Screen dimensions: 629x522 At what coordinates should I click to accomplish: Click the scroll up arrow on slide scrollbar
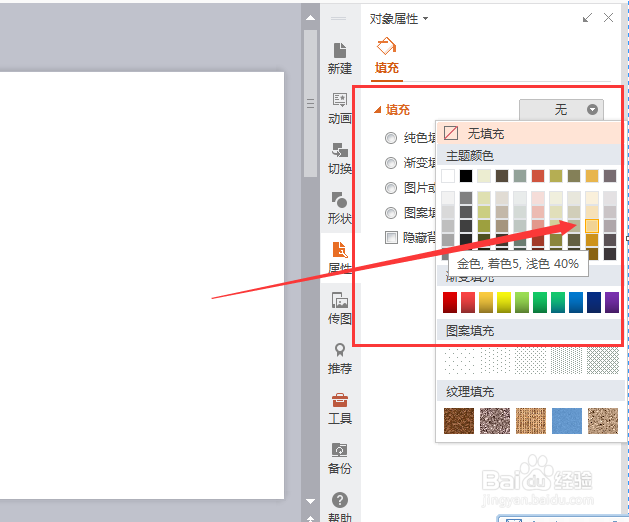(x=310, y=18)
